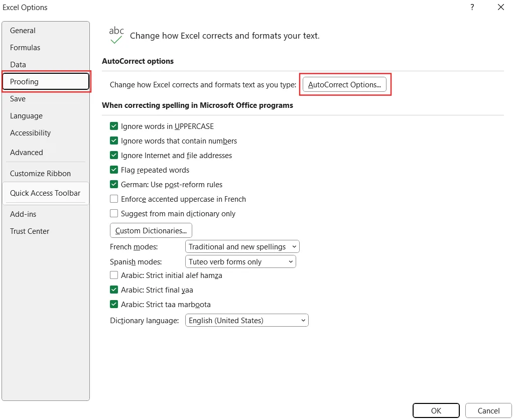Expand the Spanish modes dropdown
This screenshot has height=420, width=513.
tap(240, 261)
